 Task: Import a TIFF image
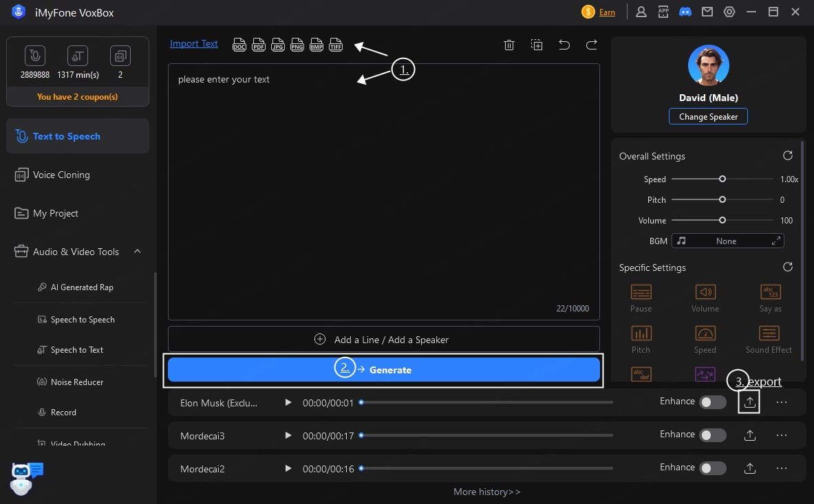coord(336,45)
